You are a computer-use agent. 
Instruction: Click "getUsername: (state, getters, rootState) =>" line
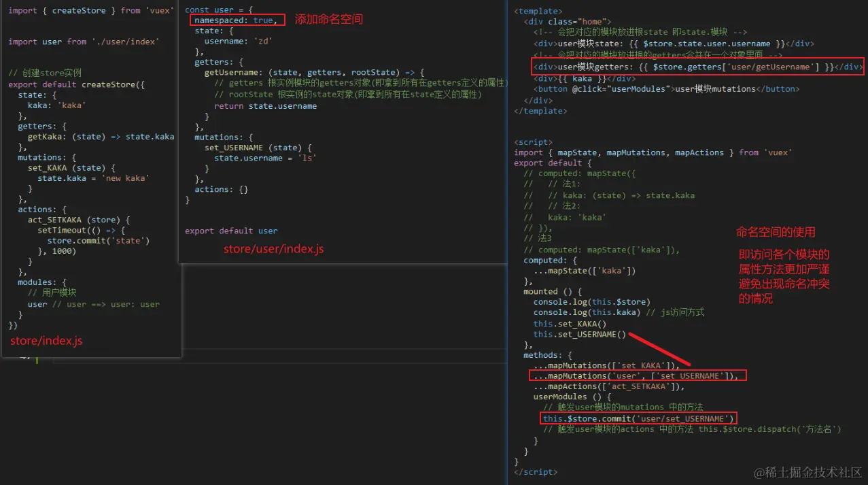314,72
